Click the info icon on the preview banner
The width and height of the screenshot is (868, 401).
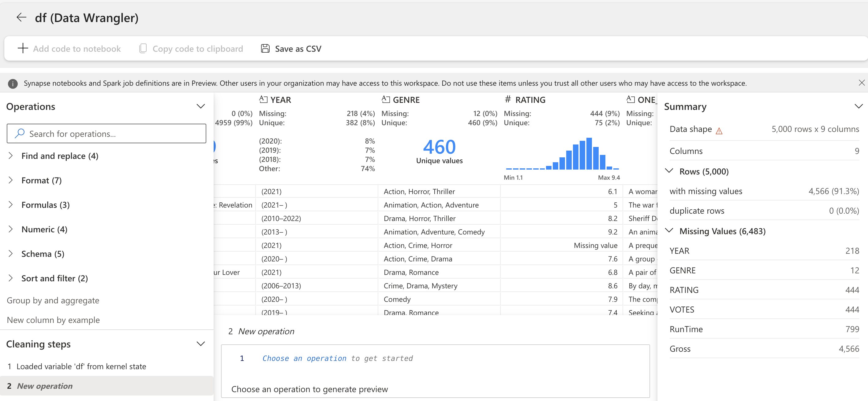13,84
